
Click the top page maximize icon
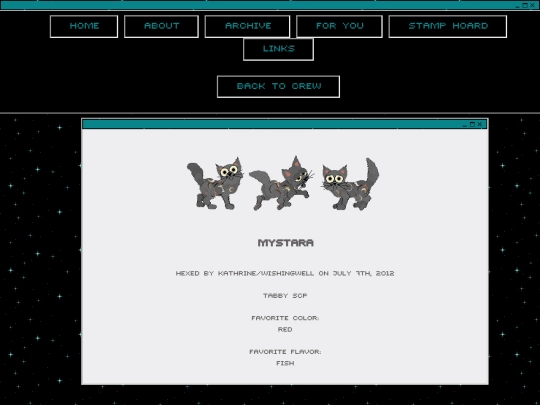525,6
